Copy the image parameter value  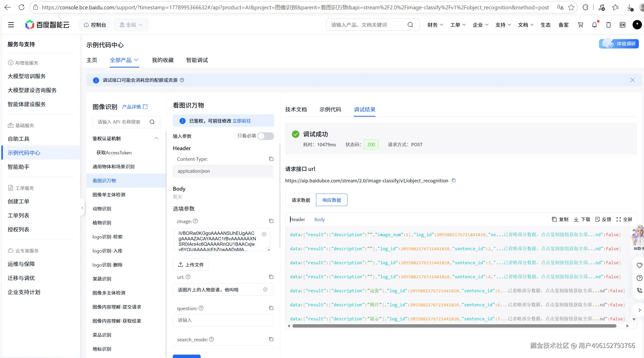tap(271, 221)
